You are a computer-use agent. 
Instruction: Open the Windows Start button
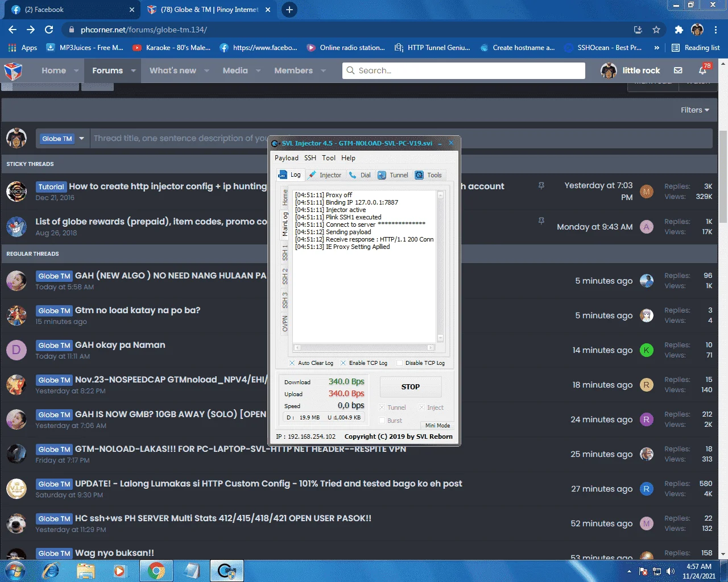[14, 571]
